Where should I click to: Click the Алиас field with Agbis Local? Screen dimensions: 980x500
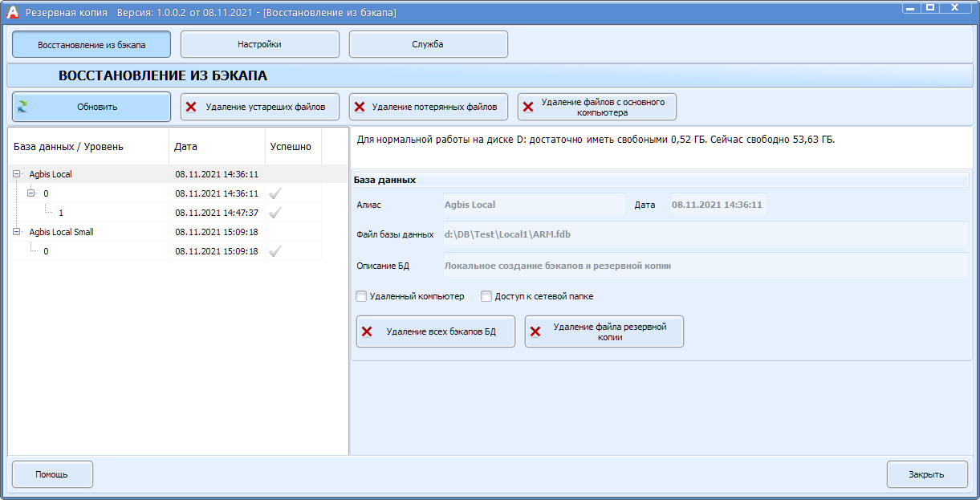click(x=533, y=205)
